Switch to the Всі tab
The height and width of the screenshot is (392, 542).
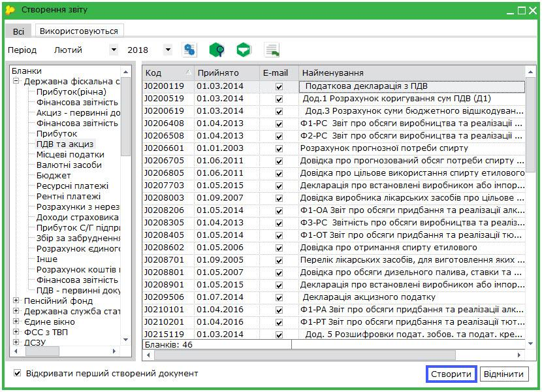[18, 31]
